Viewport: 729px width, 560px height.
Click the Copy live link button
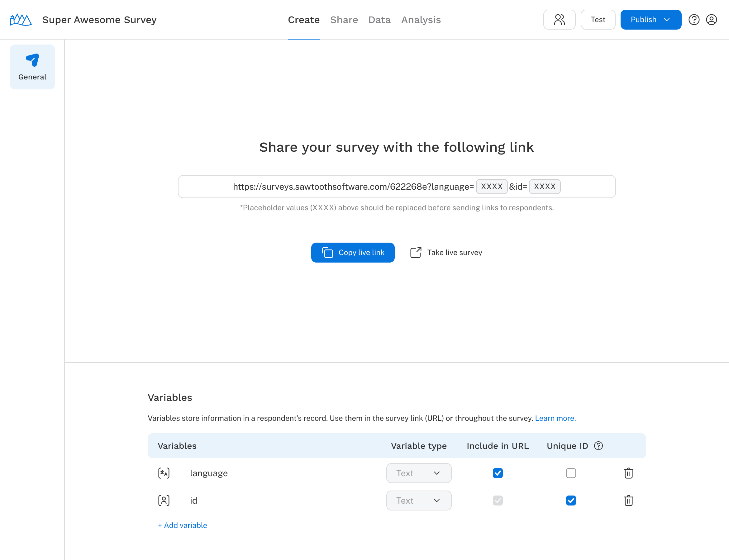tap(353, 252)
